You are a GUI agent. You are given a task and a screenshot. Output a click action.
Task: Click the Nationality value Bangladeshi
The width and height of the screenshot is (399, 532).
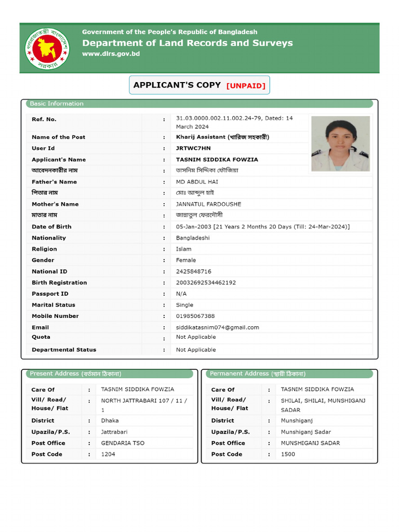click(x=193, y=238)
